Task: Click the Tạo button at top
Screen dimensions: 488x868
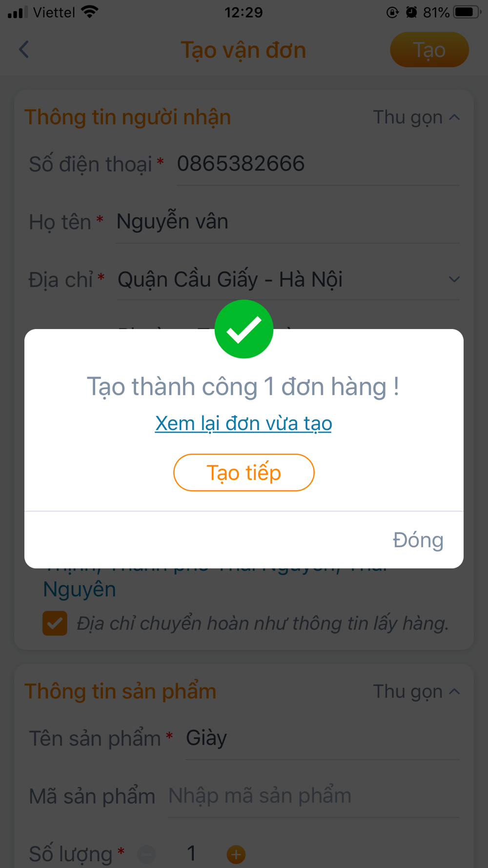Action: tap(429, 50)
